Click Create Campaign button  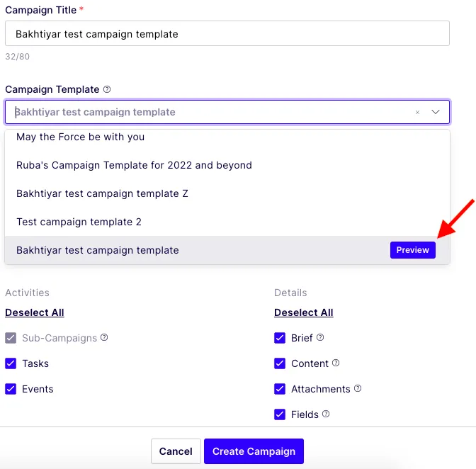click(x=254, y=451)
